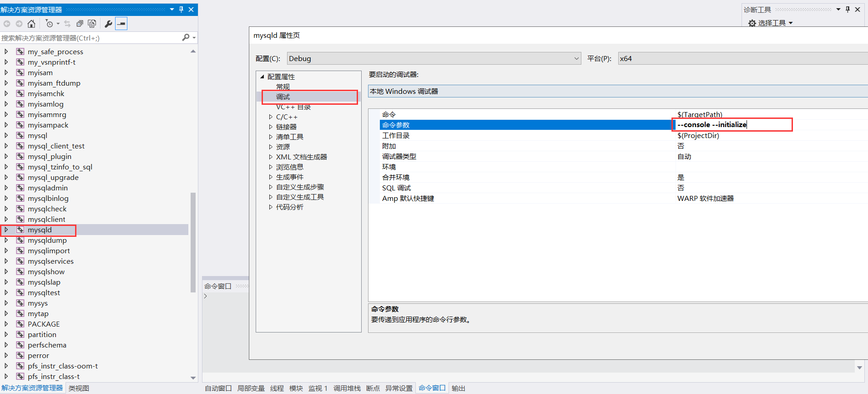This screenshot has height=394, width=868.
Task: Open the pending changes filter dropdown arrow
Action: point(58,24)
